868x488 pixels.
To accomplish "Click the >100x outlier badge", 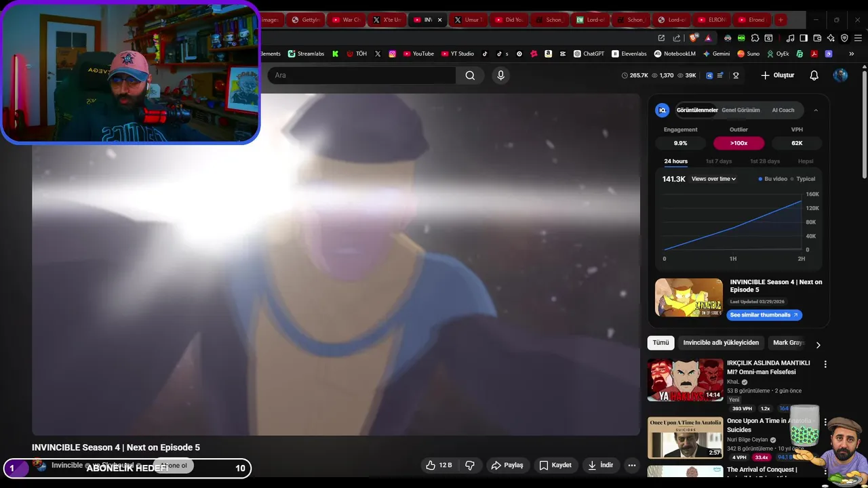I will click(738, 143).
